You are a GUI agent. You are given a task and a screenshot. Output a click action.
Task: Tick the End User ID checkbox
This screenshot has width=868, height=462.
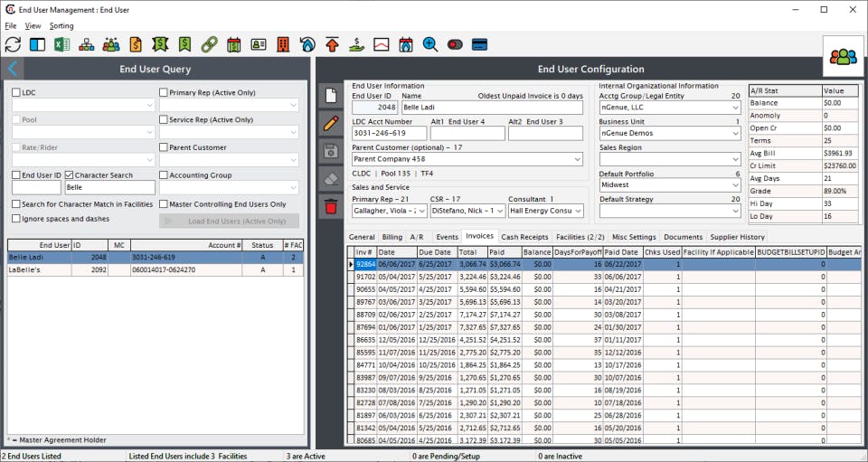[16, 174]
